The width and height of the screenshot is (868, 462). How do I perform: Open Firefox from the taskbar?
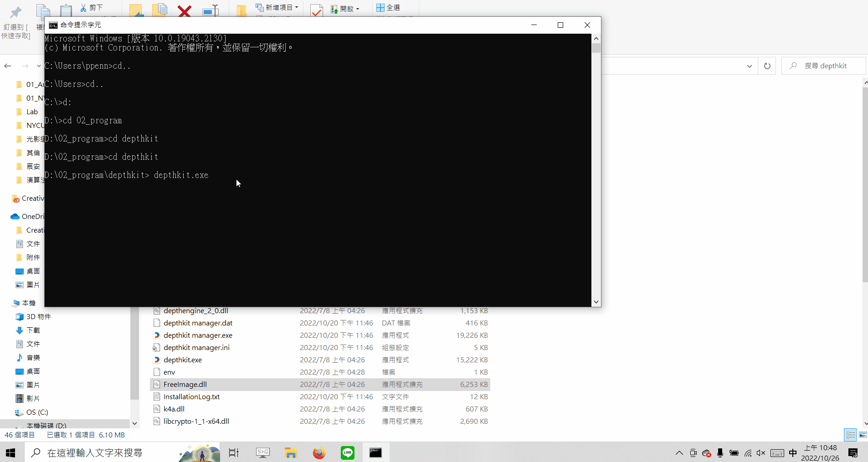[x=319, y=452]
